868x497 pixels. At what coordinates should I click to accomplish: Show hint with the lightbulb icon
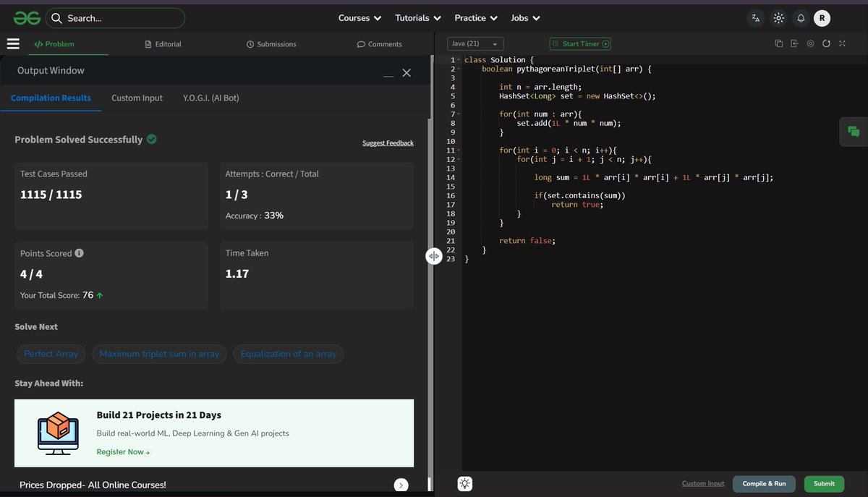pos(464,484)
